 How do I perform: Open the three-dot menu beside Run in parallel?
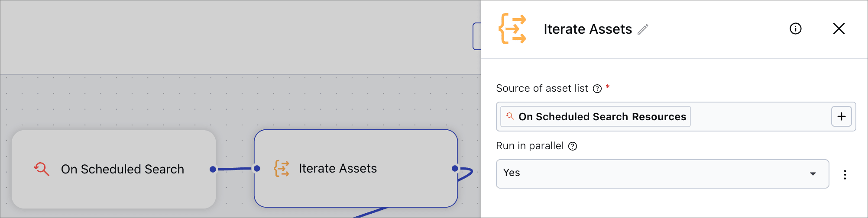click(x=845, y=175)
